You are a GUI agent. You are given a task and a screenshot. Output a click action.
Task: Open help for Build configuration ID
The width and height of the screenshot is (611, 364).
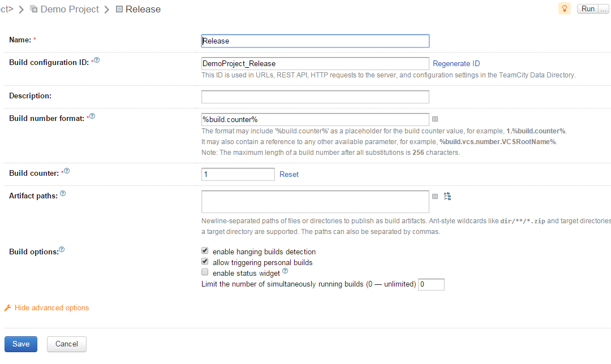click(x=97, y=60)
